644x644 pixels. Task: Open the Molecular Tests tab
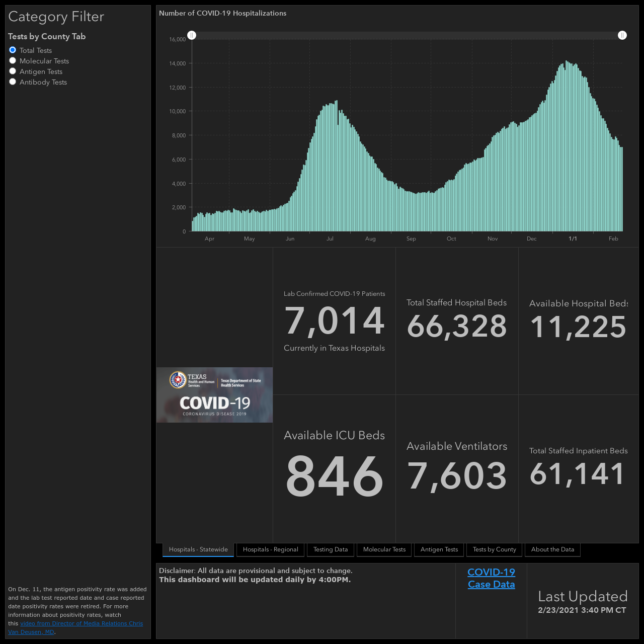coord(384,549)
